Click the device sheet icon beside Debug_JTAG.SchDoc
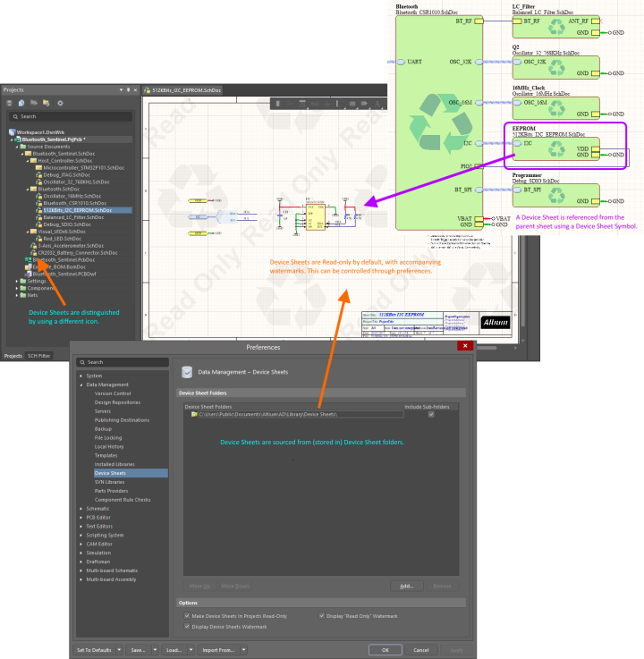This screenshot has width=644, height=659. [x=39, y=175]
